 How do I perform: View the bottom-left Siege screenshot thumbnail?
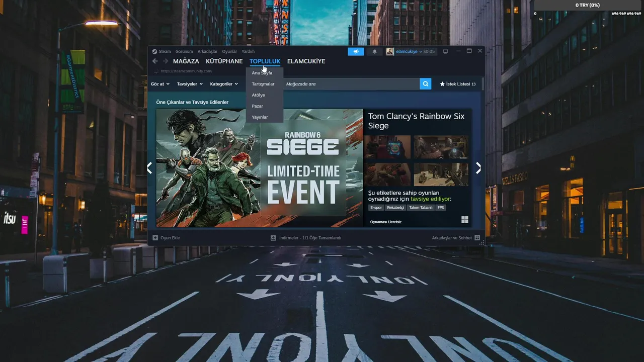pyautogui.click(x=387, y=174)
